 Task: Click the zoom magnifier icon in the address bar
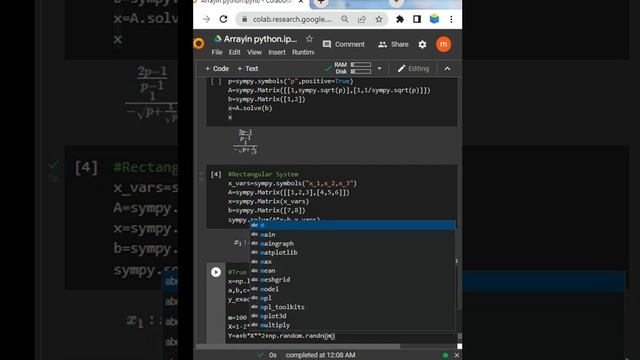click(345, 19)
